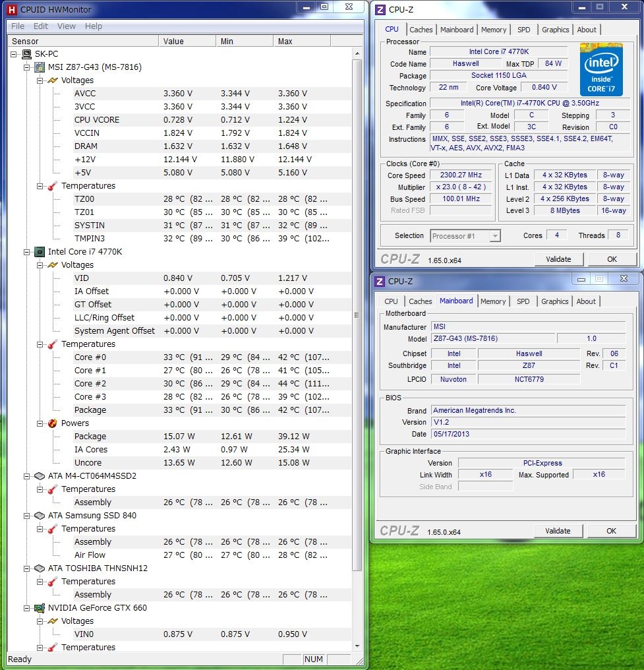The image size is (644, 670).
Task: Click the HWMonitor vertical scrollbar
Action: pyautogui.click(x=357, y=315)
